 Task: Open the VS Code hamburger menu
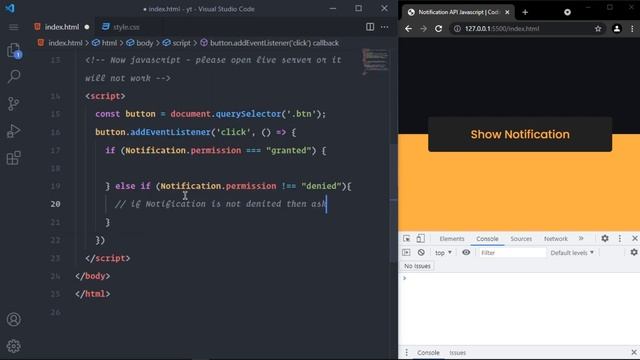[x=13, y=27]
